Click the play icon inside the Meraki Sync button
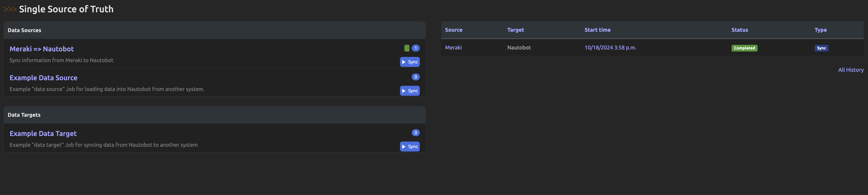This screenshot has width=868, height=195. 404,62
